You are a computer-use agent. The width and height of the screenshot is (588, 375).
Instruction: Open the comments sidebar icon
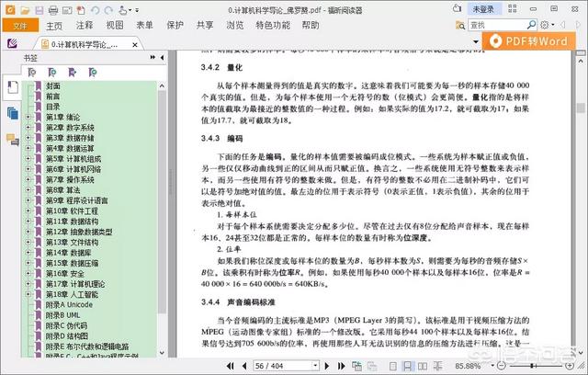point(12,140)
